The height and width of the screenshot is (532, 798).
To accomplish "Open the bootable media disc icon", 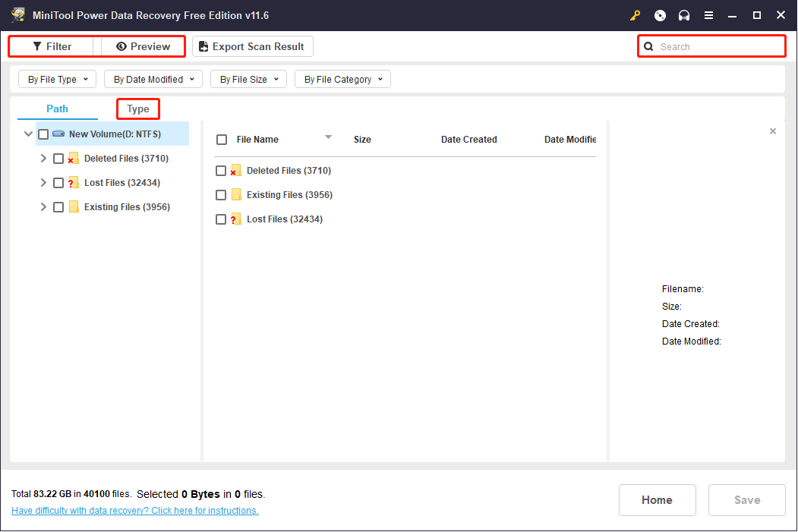I will pos(660,15).
